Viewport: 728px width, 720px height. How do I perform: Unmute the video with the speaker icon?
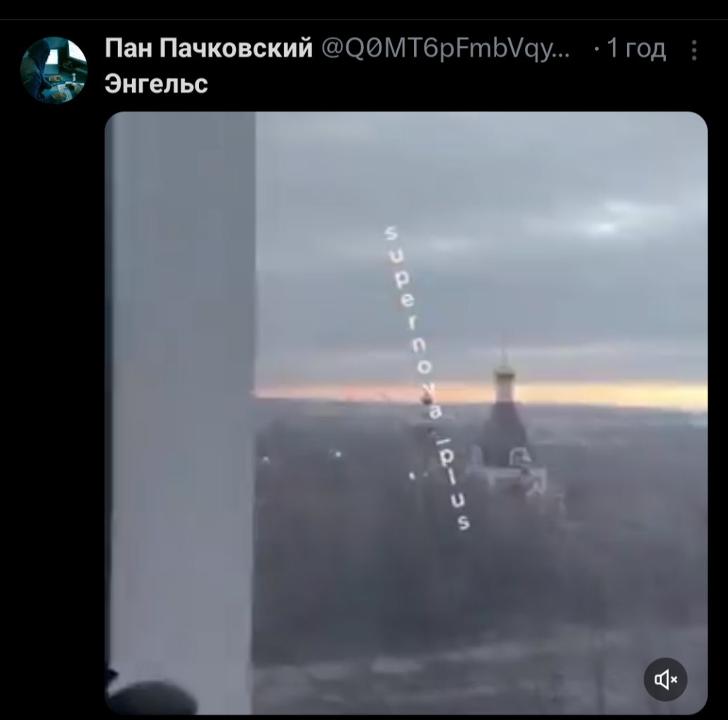click(665, 680)
